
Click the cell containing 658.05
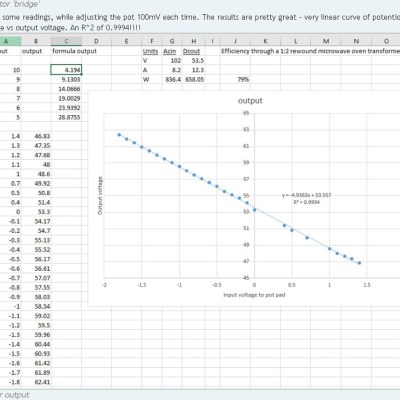coord(194,79)
